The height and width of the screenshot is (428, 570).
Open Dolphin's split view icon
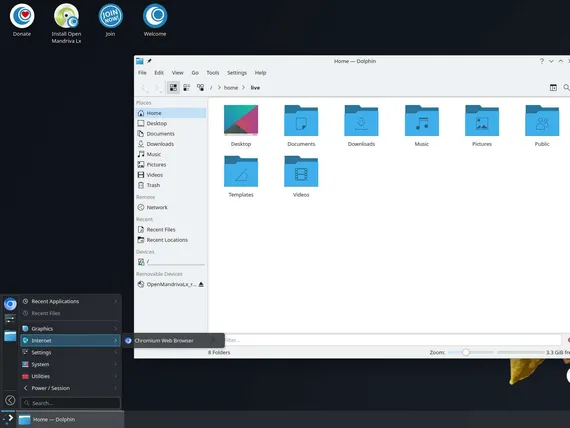[x=553, y=88]
